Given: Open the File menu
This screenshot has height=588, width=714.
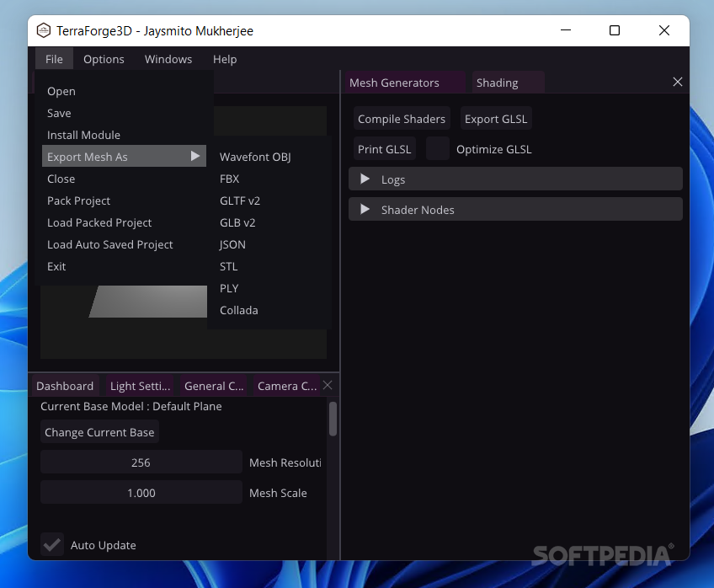Looking at the screenshot, I should 54,59.
